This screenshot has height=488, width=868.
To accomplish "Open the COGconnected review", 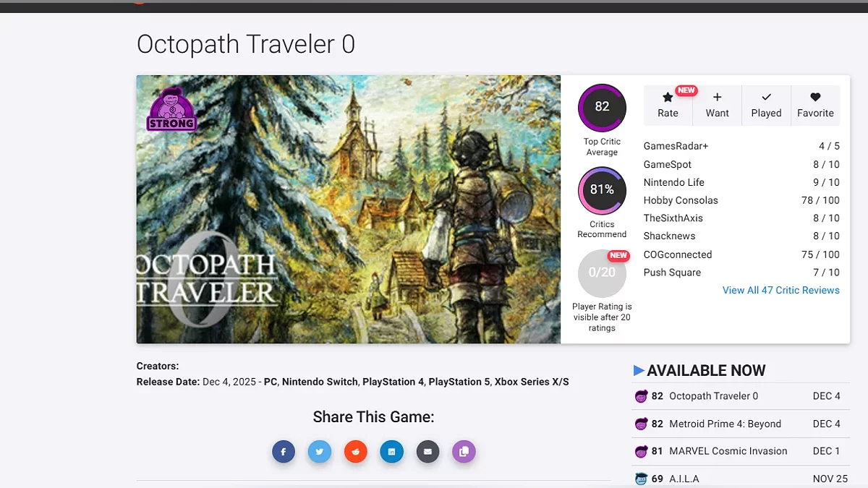I will pyautogui.click(x=678, y=254).
